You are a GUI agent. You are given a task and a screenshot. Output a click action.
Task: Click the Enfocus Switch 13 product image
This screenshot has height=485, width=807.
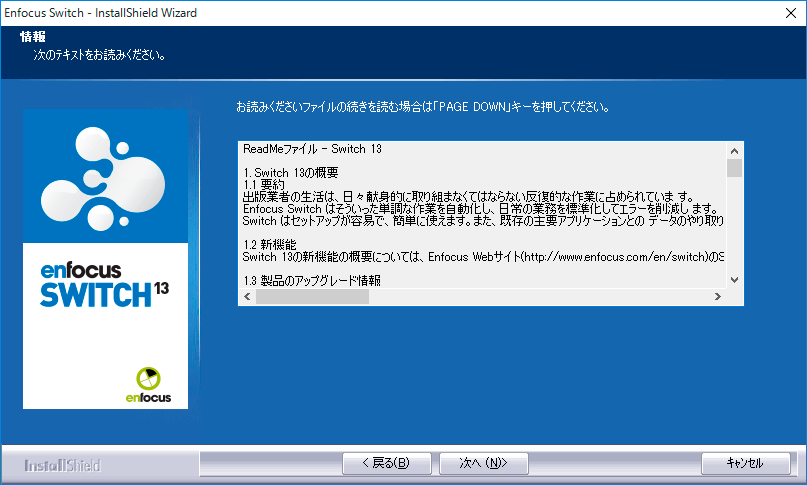click(x=106, y=259)
